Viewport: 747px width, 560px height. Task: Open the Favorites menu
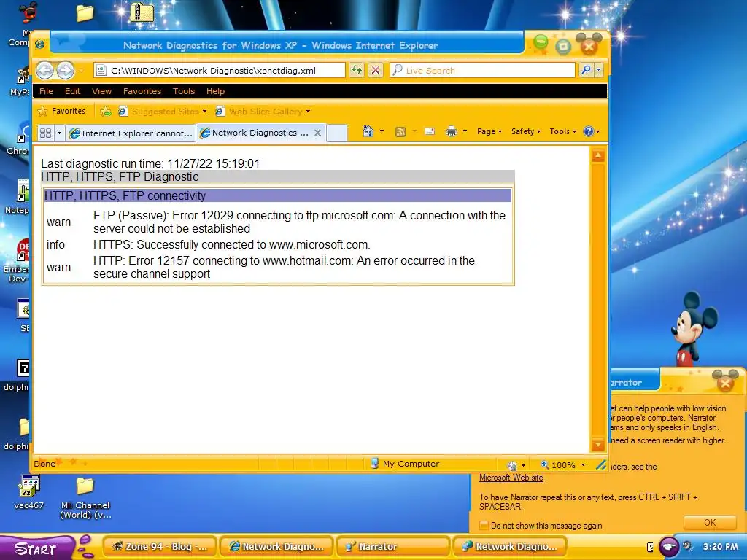point(142,91)
